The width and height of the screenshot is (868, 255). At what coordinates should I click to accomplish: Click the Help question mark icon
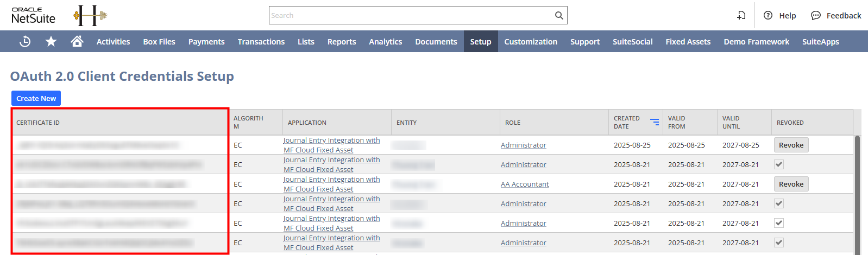pos(768,15)
